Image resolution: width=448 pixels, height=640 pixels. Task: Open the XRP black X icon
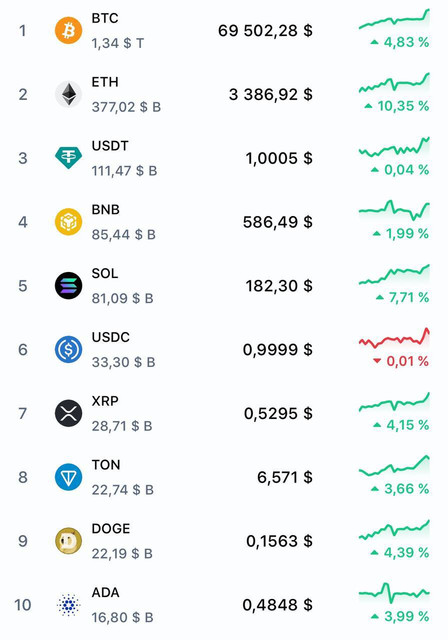tap(68, 413)
